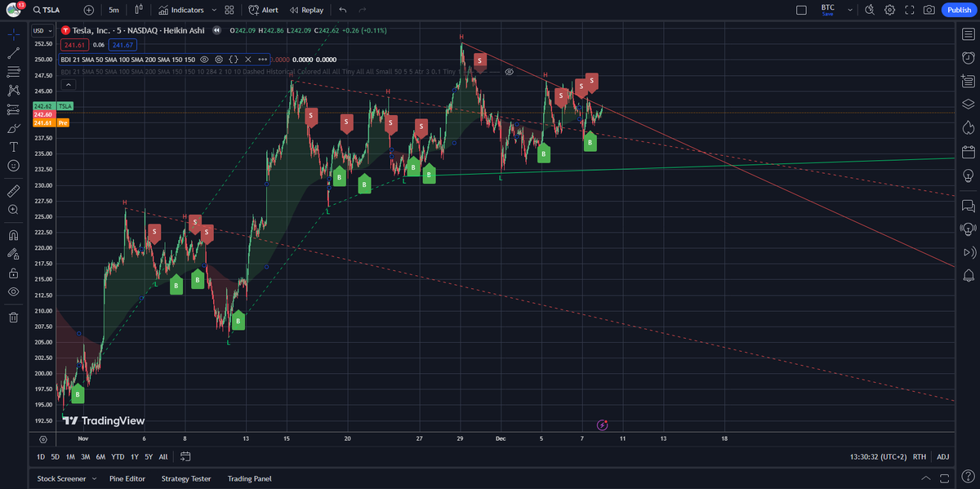Hide the BDI 21 SMA indicator
The width and height of the screenshot is (980, 489).
204,59
